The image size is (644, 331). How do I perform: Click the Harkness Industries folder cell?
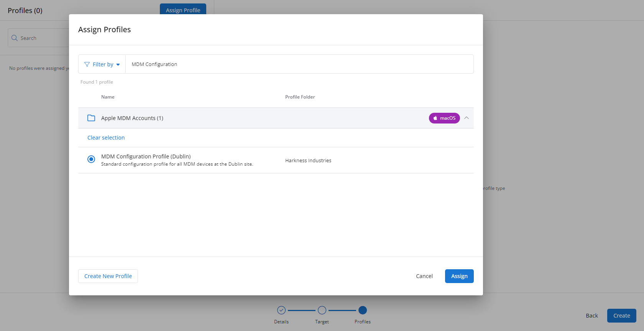pos(308,160)
